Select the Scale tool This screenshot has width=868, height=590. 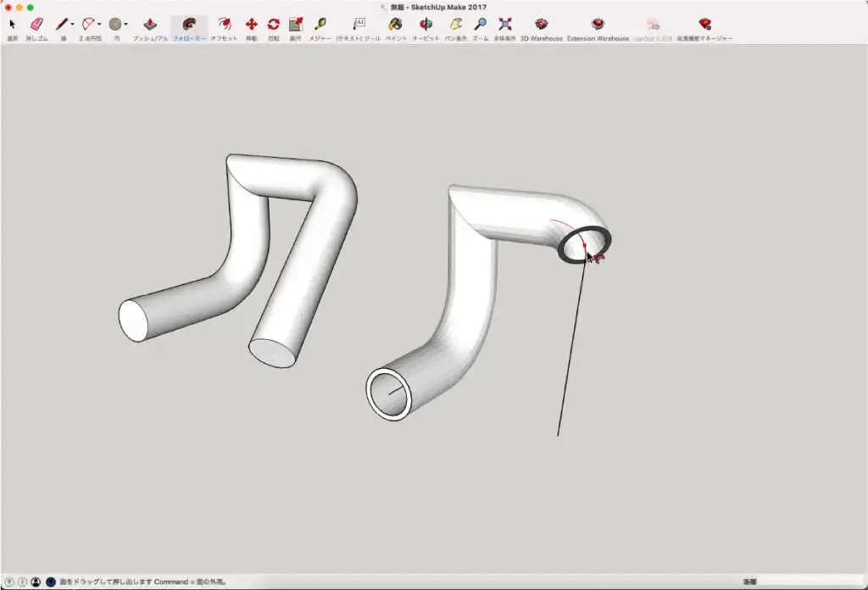point(295,25)
